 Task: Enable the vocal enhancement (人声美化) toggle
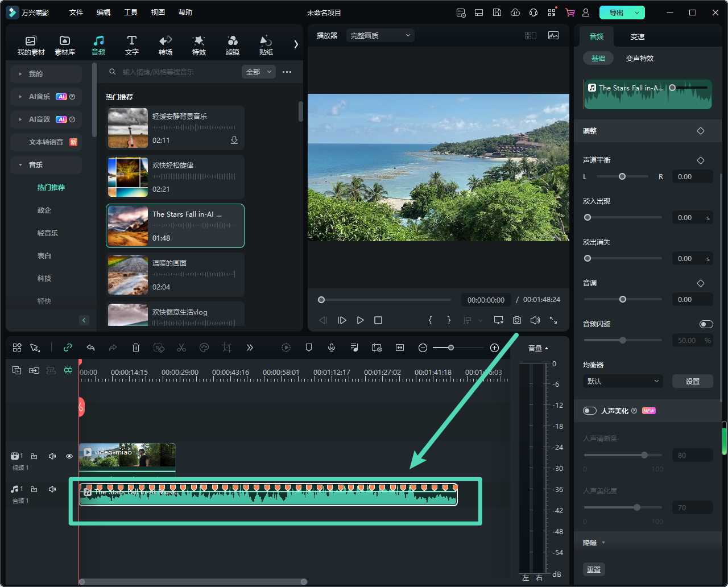tap(590, 411)
